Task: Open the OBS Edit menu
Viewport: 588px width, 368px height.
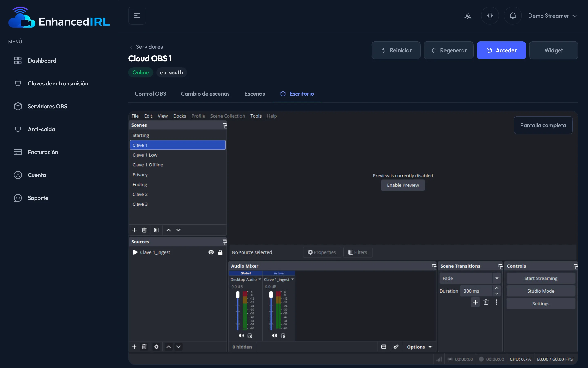Action: 148,116
